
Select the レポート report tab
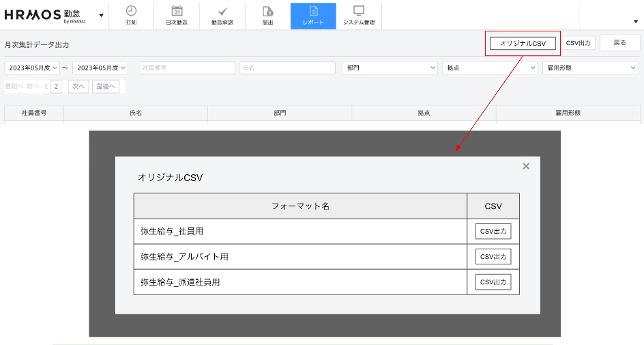[313, 15]
